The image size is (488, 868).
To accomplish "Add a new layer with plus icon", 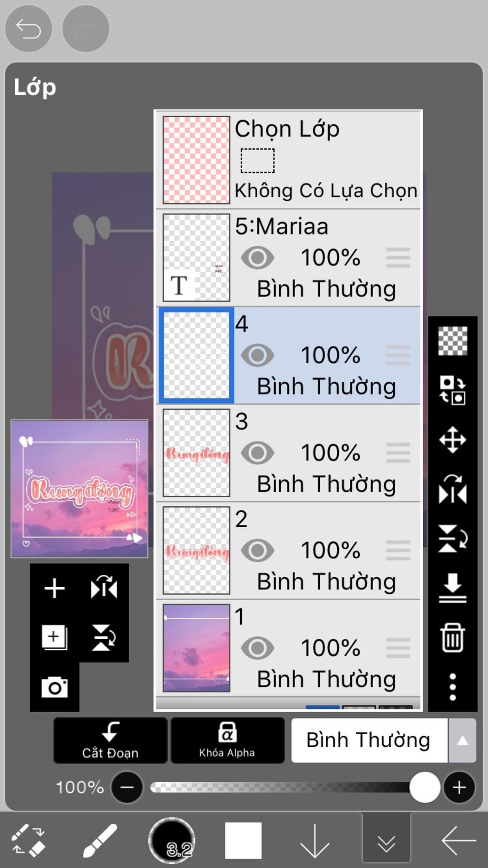I will pos(54,588).
